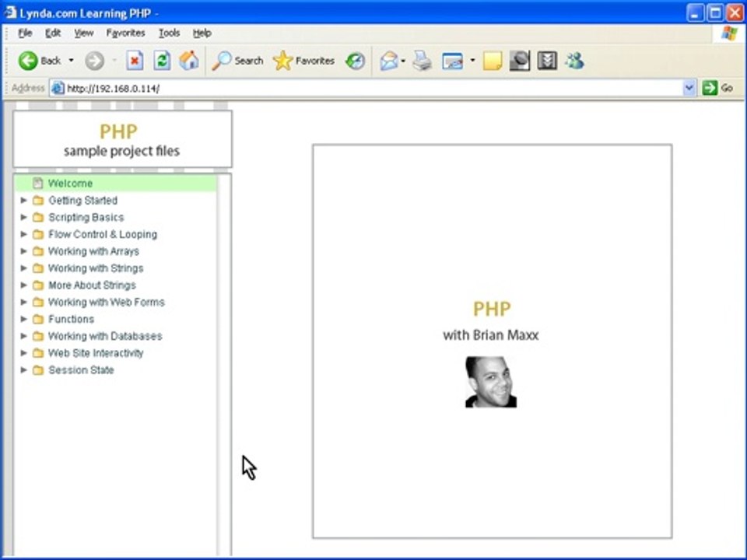
Task: Open the Favorites star button
Action: (x=303, y=61)
